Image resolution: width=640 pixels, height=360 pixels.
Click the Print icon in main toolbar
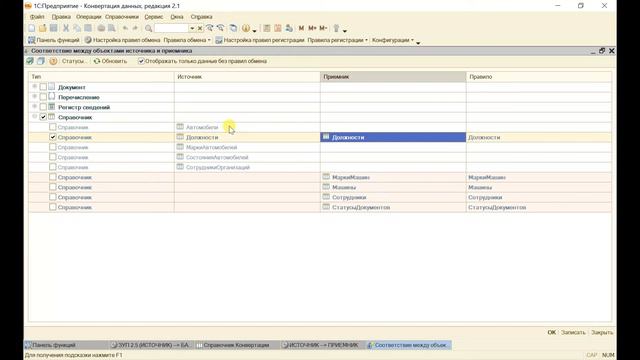[x=101, y=28]
